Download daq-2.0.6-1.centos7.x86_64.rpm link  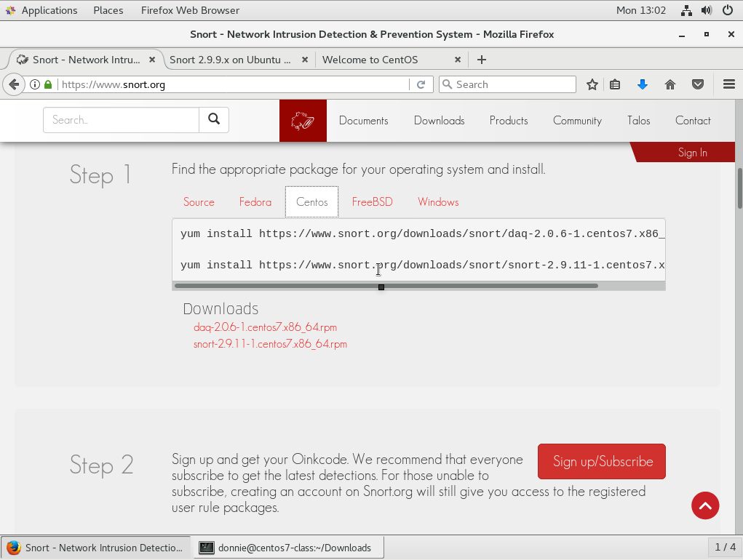[265, 327]
